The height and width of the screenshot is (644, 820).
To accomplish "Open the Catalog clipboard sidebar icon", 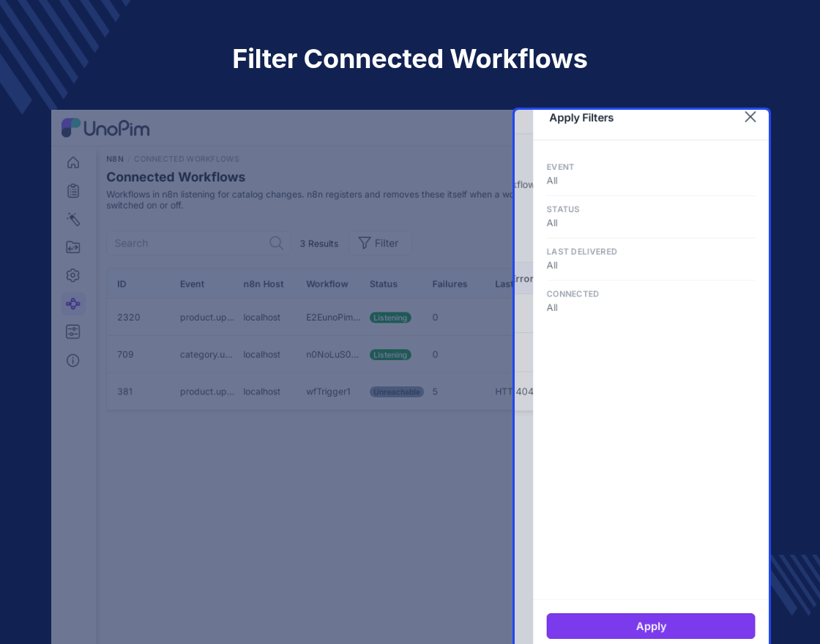I will (73, 191).
